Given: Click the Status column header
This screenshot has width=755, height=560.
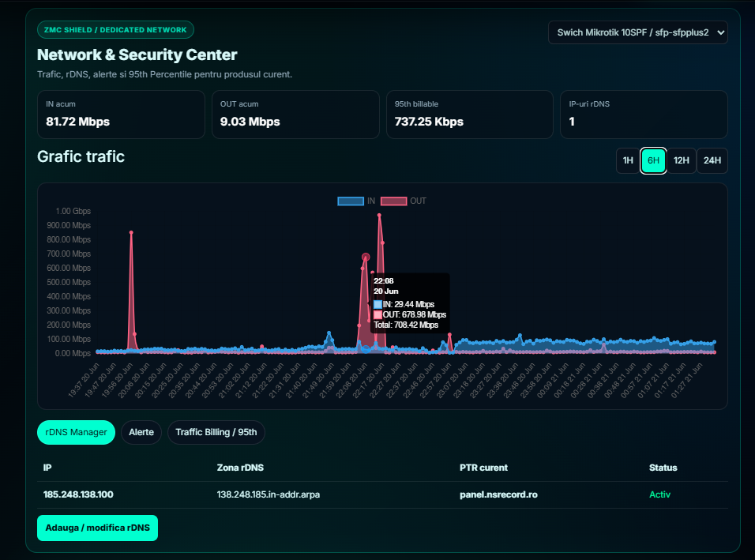Looking at the screenshot, I should coord(663,468).
